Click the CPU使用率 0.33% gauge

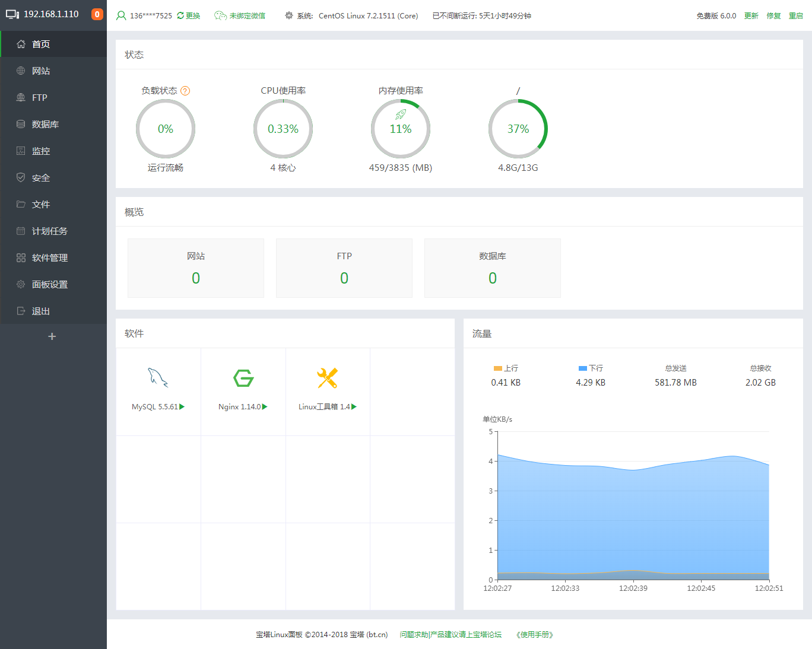coord(283,129)
